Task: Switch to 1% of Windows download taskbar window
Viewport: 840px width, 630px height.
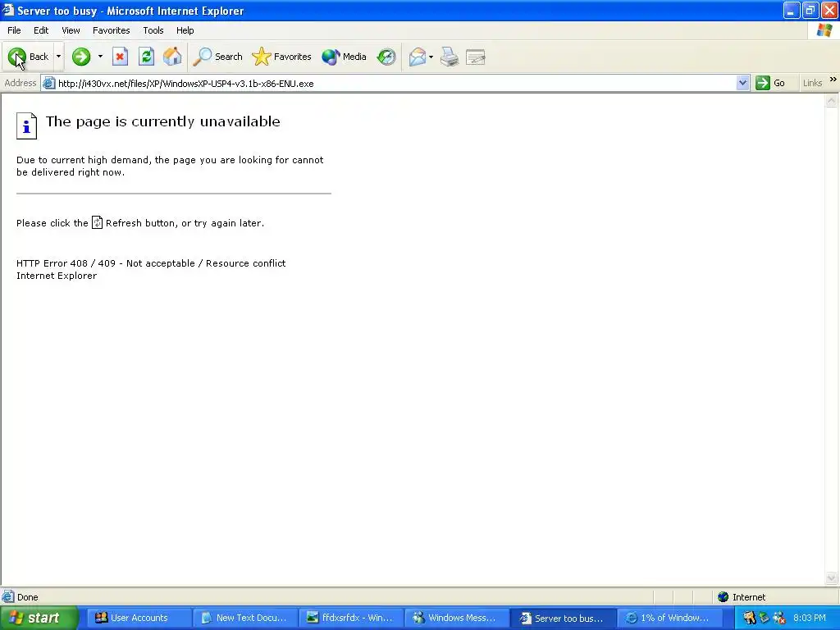Action: [x=669, y=619]
